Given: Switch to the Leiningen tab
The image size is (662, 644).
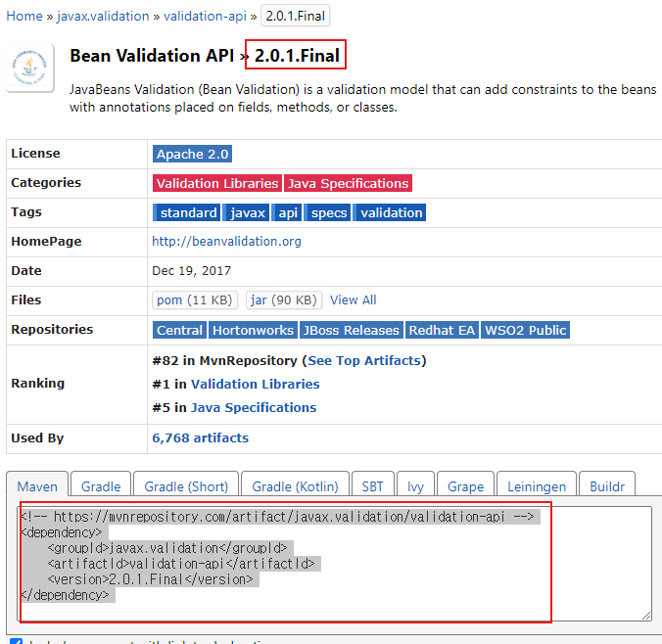Looking at the screenshot, I should coord(537,486).
